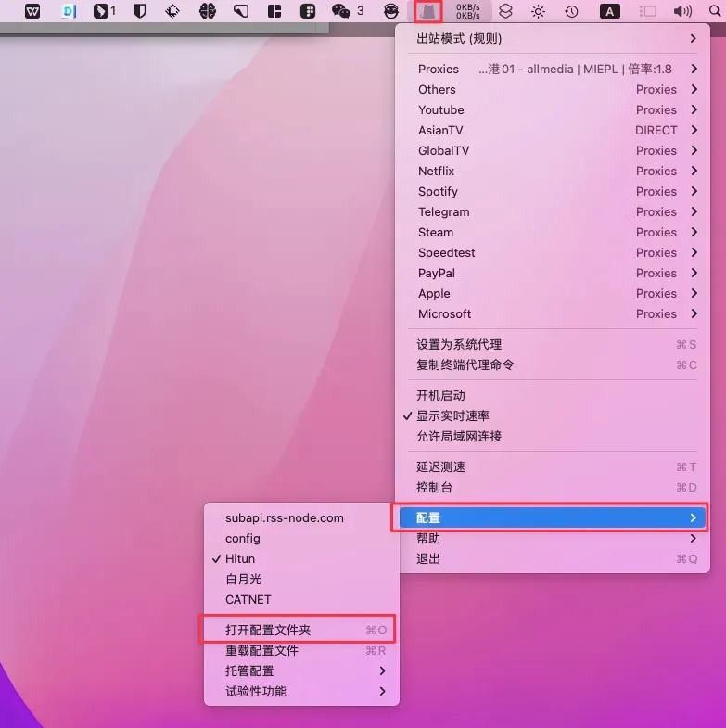Run 延迟测速 latency test

(553, 467)
